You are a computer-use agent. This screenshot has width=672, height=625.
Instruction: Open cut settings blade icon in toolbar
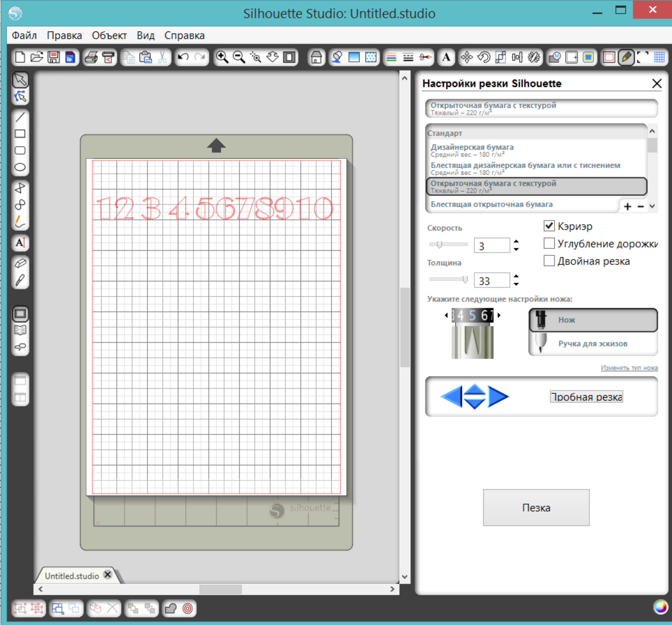tap(626, 57)
